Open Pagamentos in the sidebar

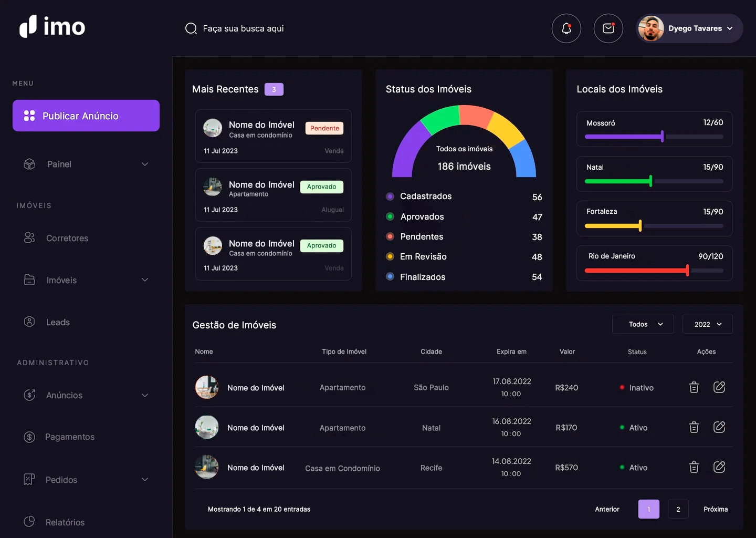point(69,437)
